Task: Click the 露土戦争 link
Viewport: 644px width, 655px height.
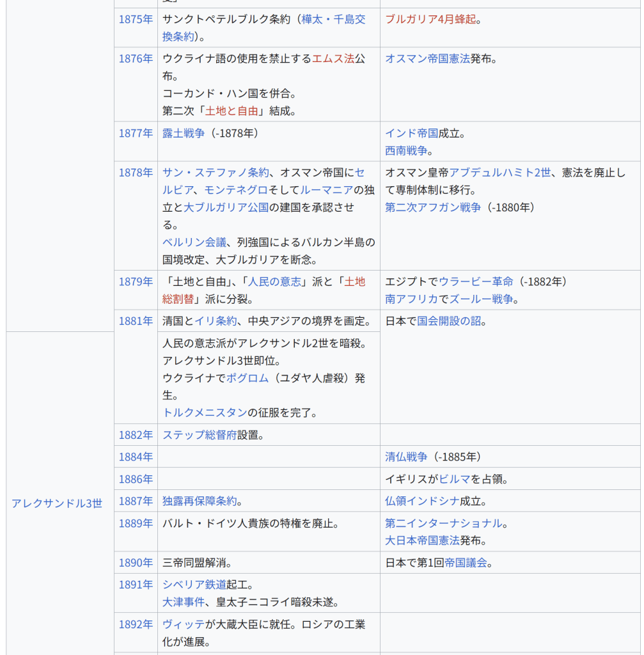Action: pyautogui.click(x=184, y=133)
